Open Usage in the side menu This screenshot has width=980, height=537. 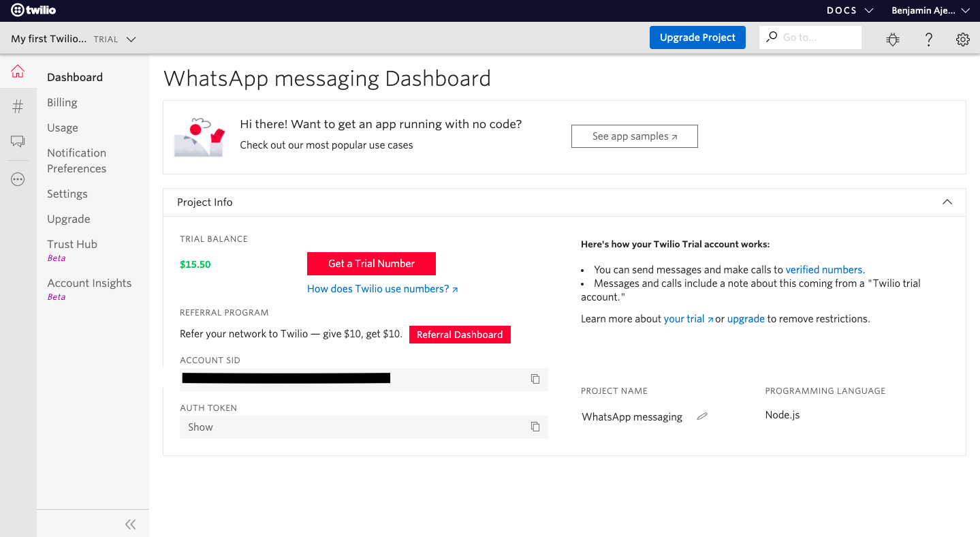[x=63, y=127]
